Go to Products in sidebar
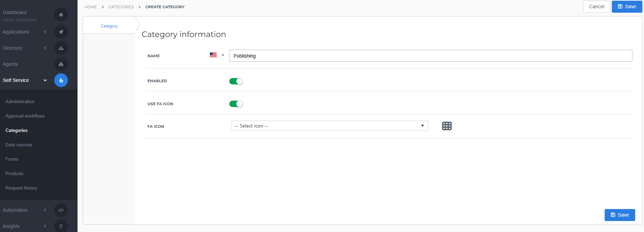Viewport: 644px width, 232px height. coord(14,174)
